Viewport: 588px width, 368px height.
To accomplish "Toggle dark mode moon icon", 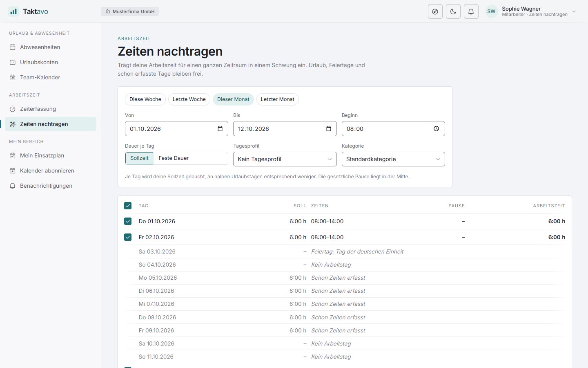I will click(453, 11).
